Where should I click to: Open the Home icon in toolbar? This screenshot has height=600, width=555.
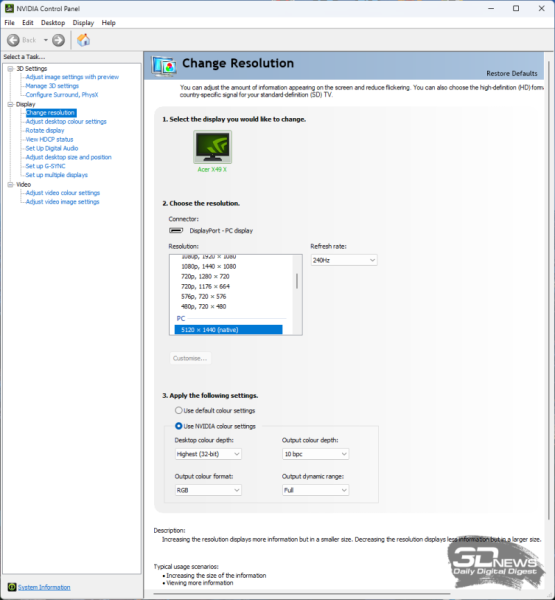83,40
